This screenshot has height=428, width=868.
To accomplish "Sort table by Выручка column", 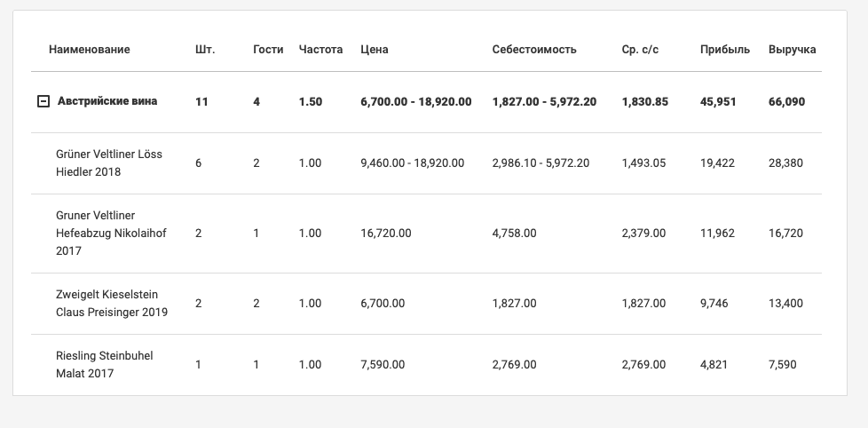I will (x=792, y=50).
